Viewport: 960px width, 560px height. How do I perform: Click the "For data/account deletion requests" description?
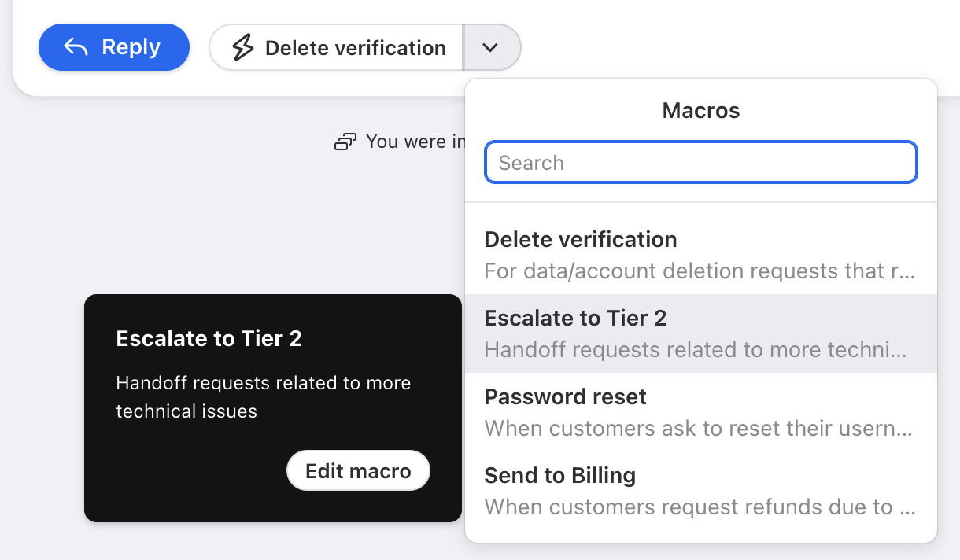click(700, 271)
